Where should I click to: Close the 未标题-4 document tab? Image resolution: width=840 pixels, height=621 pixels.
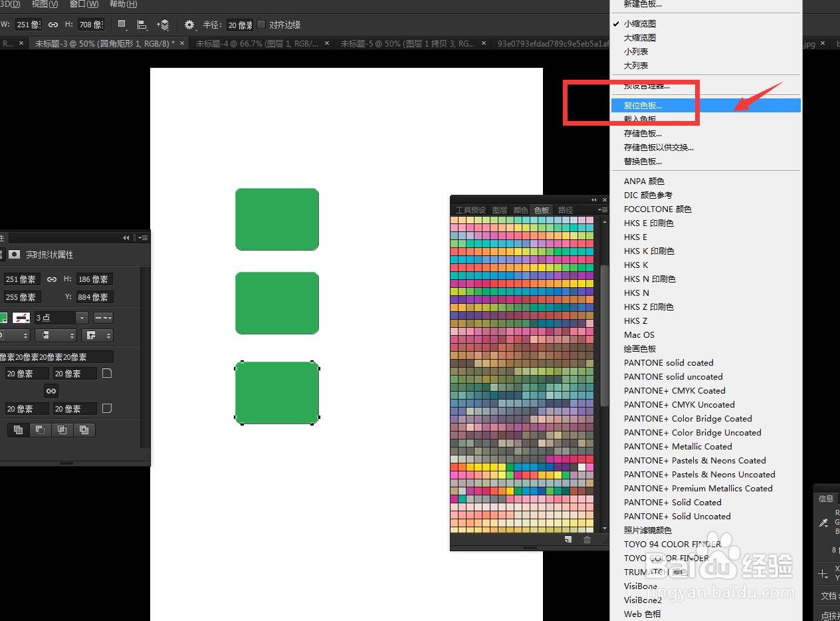[x=328, y=43]
